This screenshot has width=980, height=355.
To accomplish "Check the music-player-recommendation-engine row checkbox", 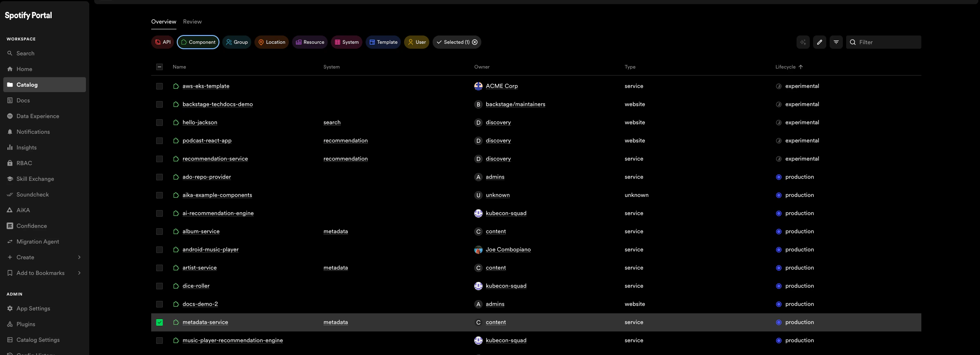I will coord(159,340).
